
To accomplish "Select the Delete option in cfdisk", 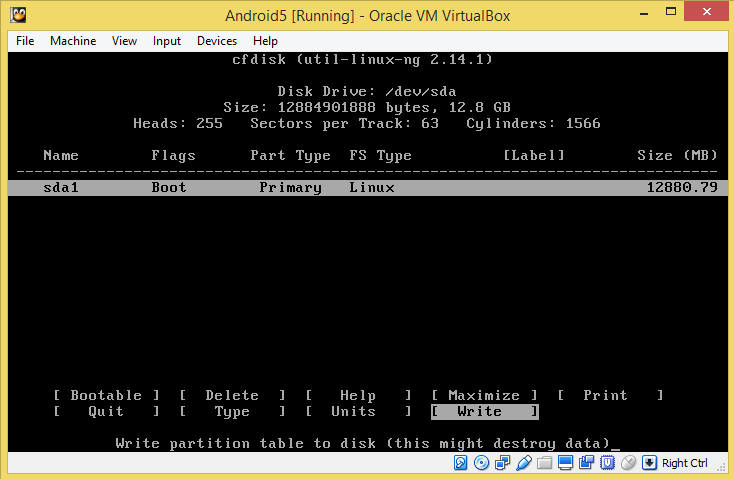I will 233,395.
